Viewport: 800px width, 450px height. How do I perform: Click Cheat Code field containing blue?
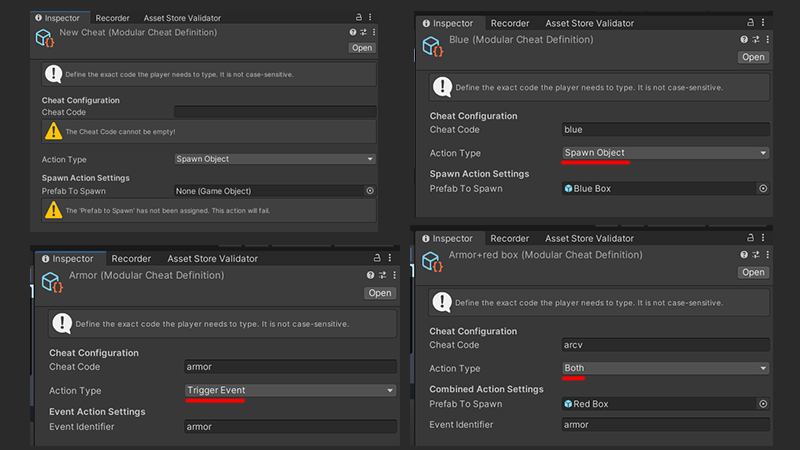pyautogui.click(x=666, y=130)
